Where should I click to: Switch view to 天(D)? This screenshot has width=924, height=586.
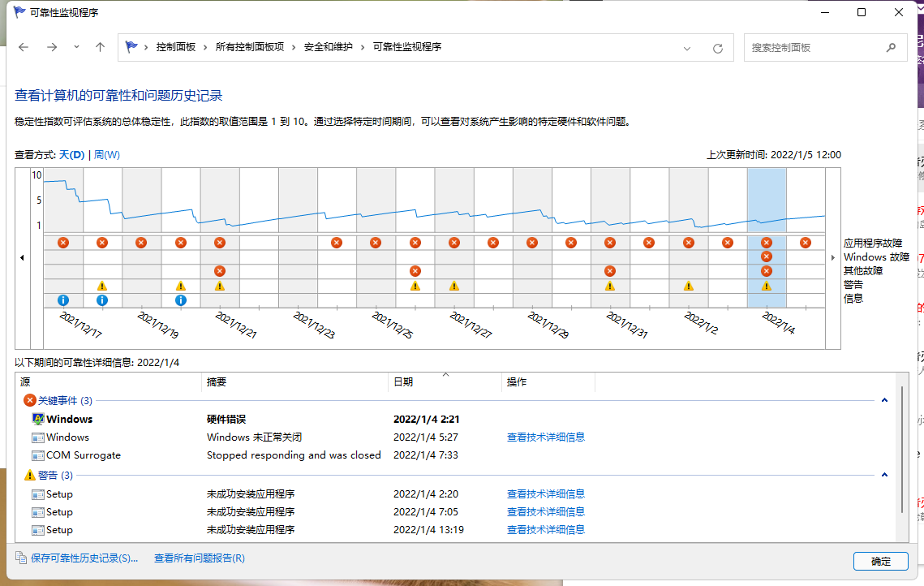click(72, 155)
